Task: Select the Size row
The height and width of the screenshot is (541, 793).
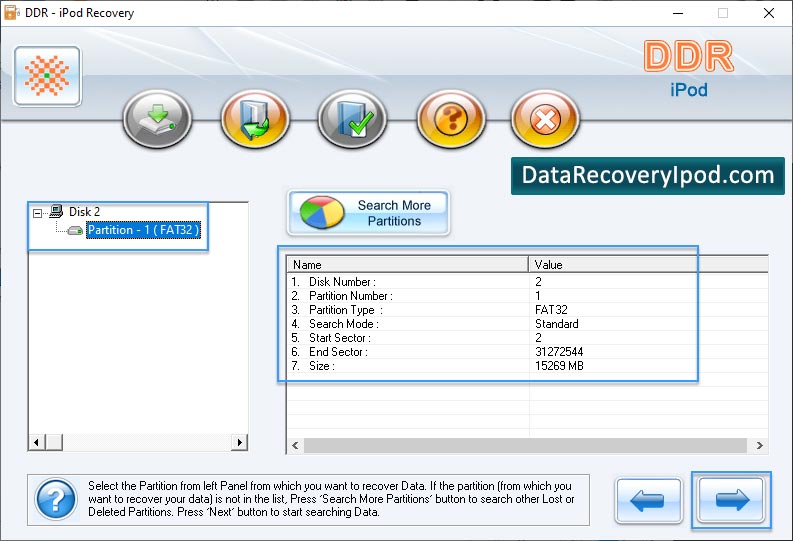Action: click(x=527, y=366)
